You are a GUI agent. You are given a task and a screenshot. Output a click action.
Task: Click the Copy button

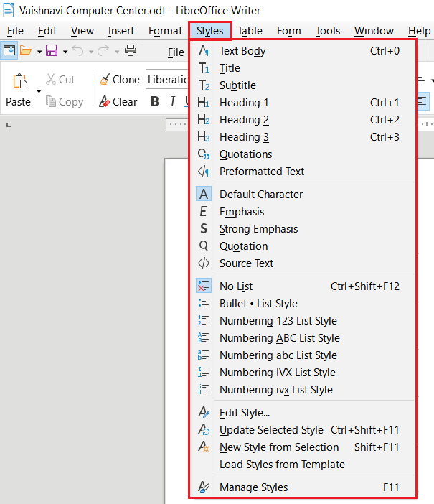(65, 101)
